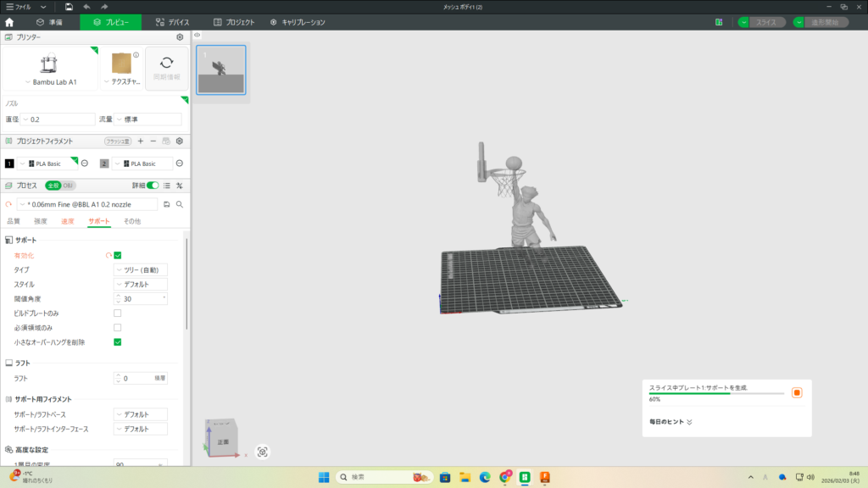Uncheck the 有効化 support checkbox
The image size is (868, 488).
[x=118, y=255]
